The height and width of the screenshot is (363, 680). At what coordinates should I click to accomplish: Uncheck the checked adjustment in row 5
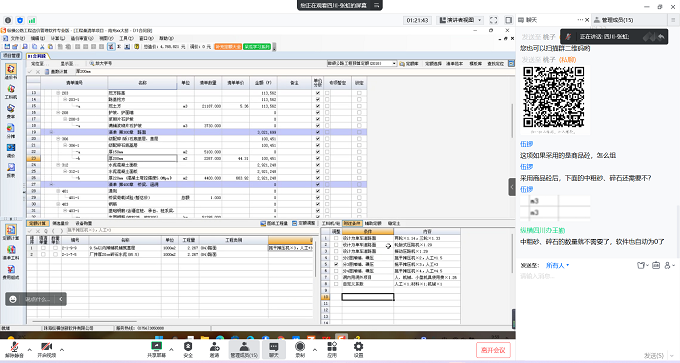(x=336, y=264)
